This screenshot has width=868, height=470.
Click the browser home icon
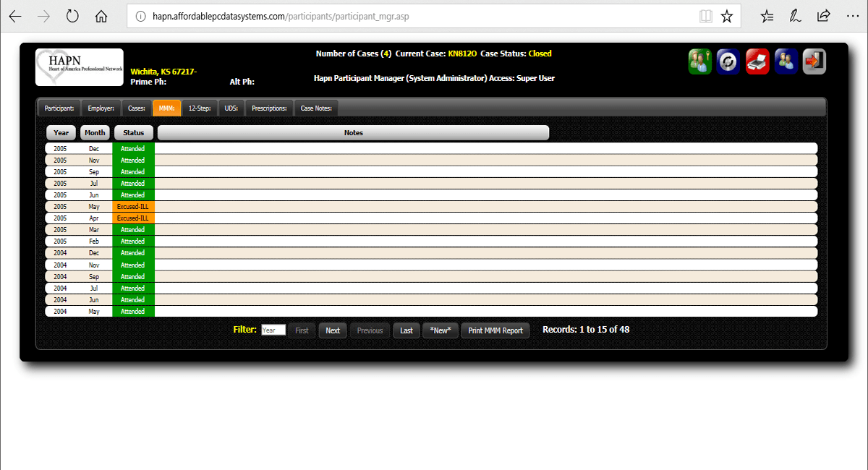[101, 15]
